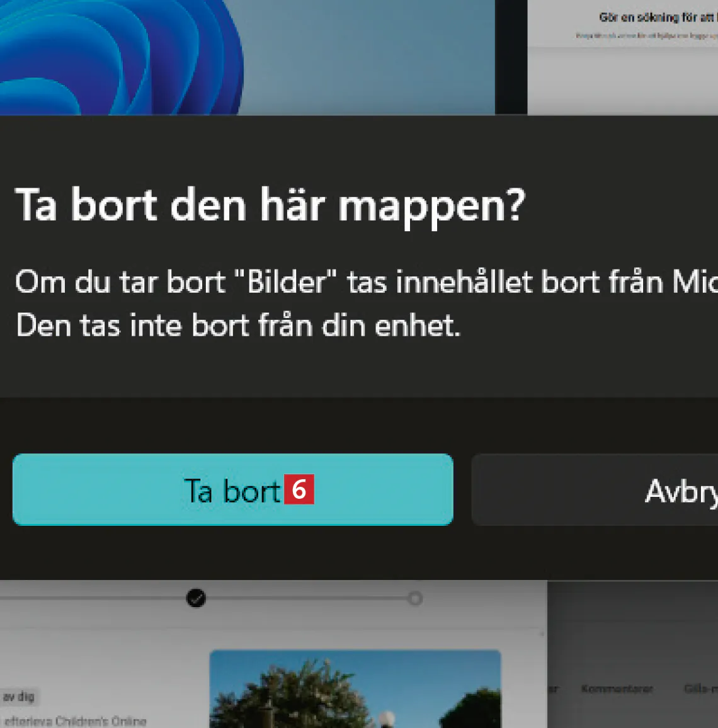Open the tree photo thumbnail
718x728 pixels.
tap(355, 689)
